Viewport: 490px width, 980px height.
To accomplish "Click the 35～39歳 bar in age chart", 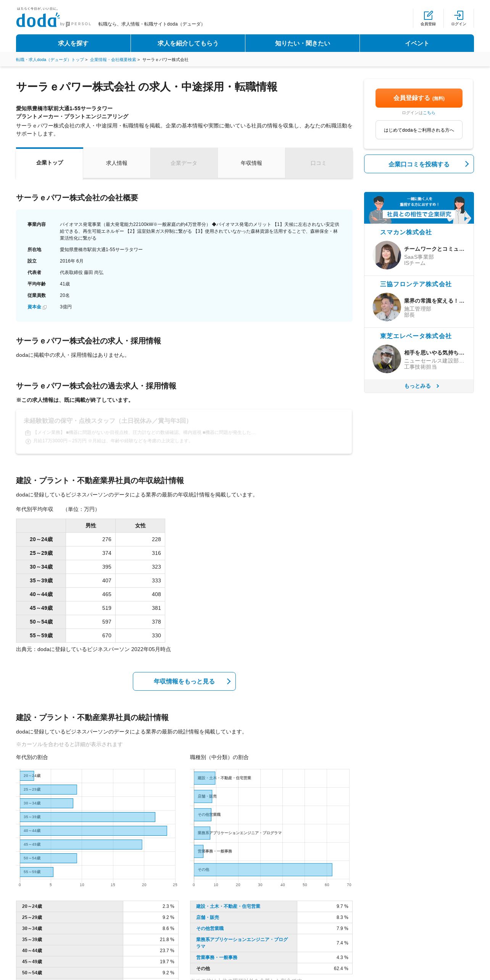I will tap(87, 817).
